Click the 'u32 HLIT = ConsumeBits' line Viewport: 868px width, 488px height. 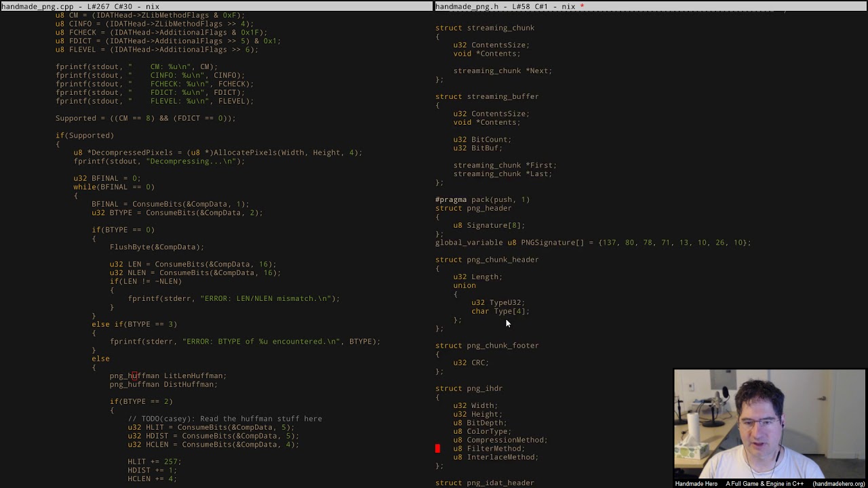pyautogui.click(x=211, y=427)
